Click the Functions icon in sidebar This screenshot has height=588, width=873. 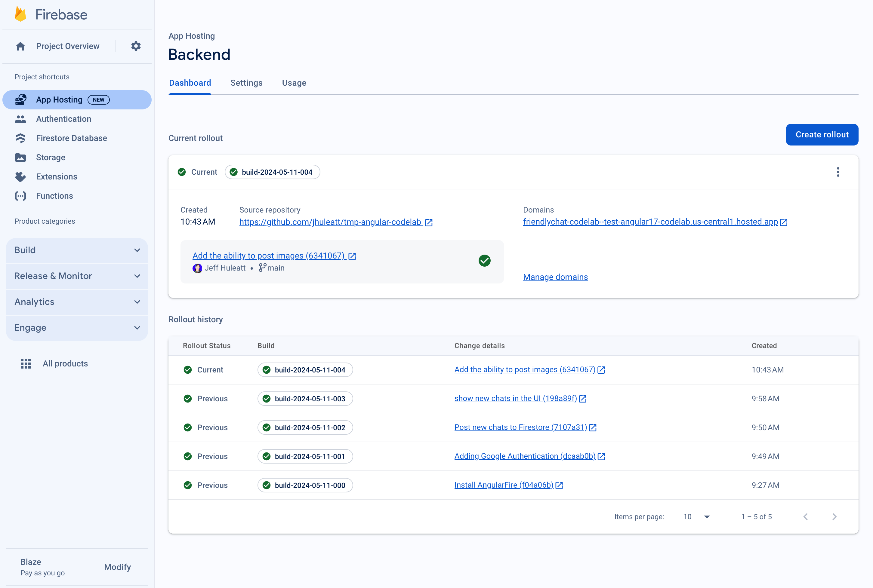pyautogui.click(x=21, y=196)
